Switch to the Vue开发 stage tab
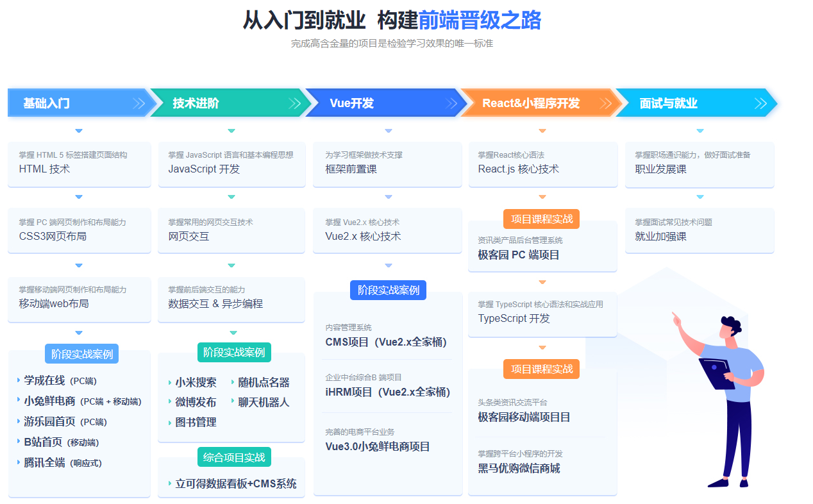813x504 pixels. [351, 103]
